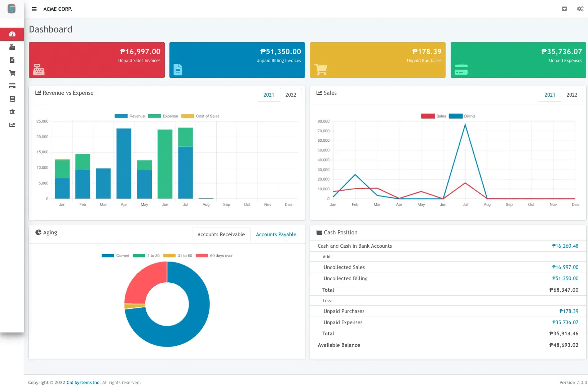588x388 pixels.
Task: Click Version 2.0.0 footer text
Action: coord(573,383)
